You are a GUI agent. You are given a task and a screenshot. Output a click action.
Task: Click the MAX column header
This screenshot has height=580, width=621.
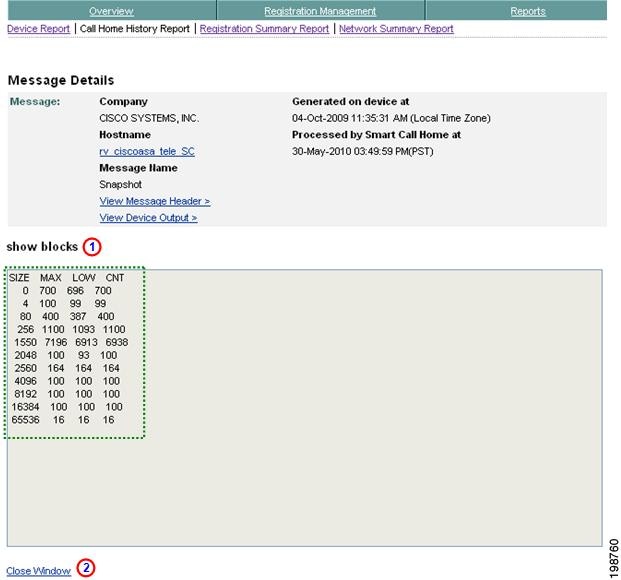(51, 278)
